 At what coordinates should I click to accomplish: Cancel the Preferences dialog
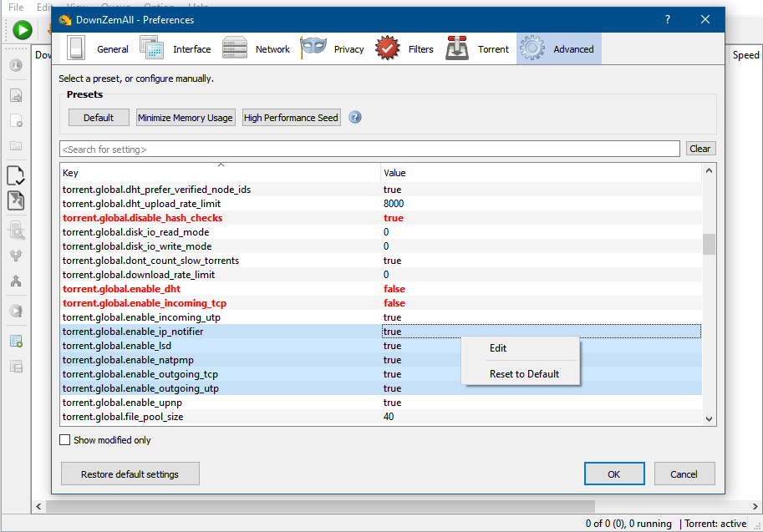(x=684, y=474)
